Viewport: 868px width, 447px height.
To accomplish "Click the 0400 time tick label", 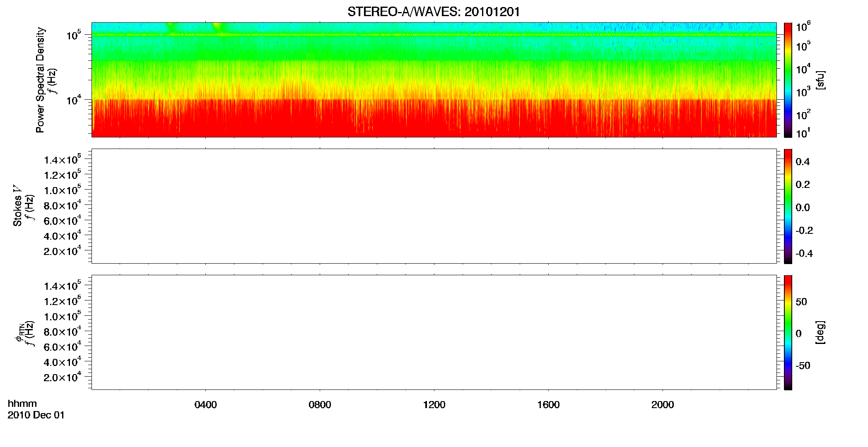I will (206, 405).
